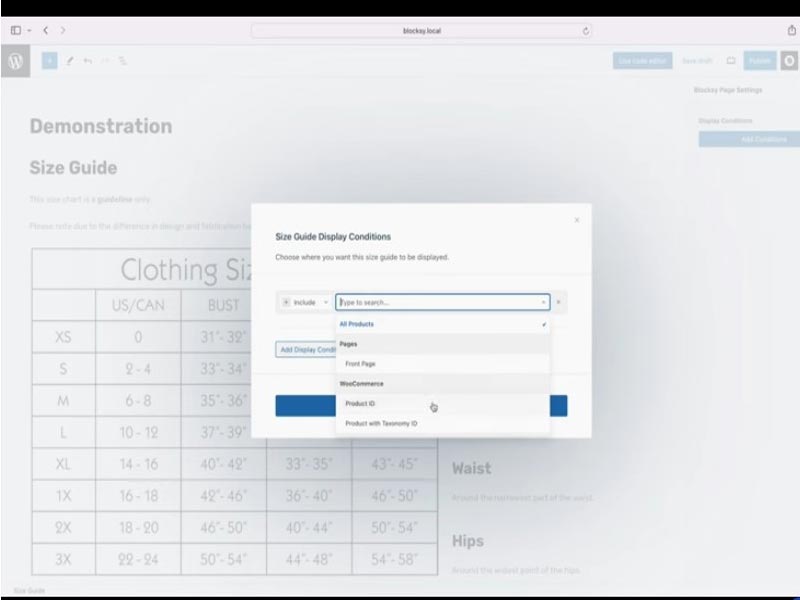Click the browser reload control in address bar
Screen dimensions: 800x600
click(x=585, y=31)
